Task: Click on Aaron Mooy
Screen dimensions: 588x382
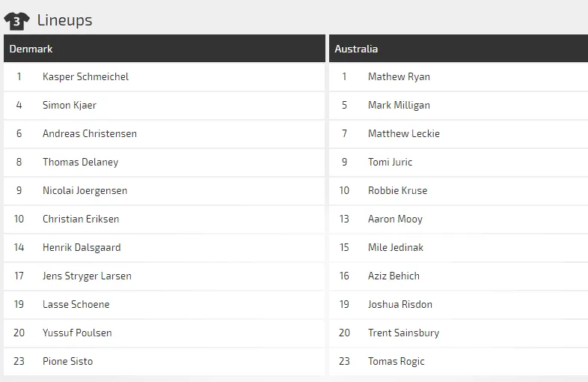Action: click(395, 219)
